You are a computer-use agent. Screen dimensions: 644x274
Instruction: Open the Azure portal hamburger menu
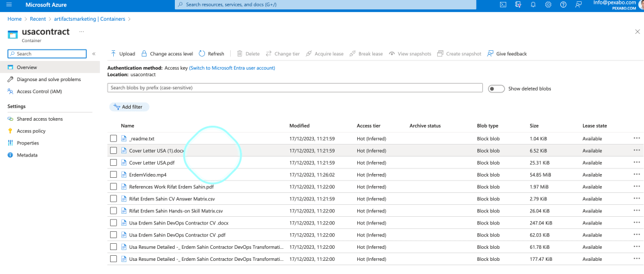pyautogui.click(x=9, y=5)
